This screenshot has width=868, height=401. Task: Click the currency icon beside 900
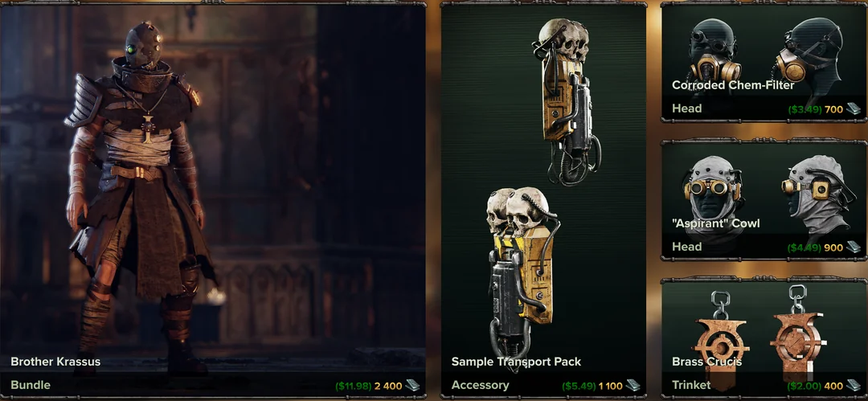[x=853, y=248]
